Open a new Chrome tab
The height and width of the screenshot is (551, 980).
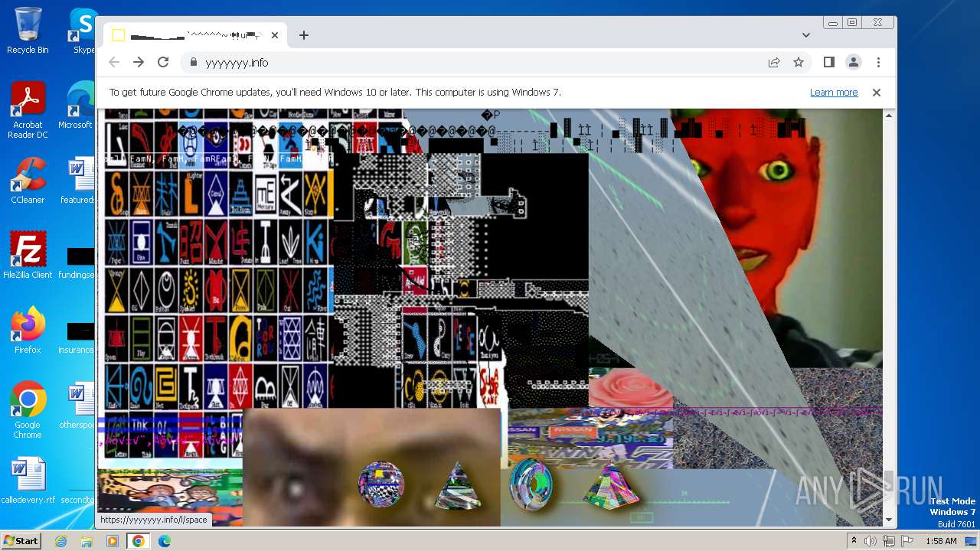point(304,35)
